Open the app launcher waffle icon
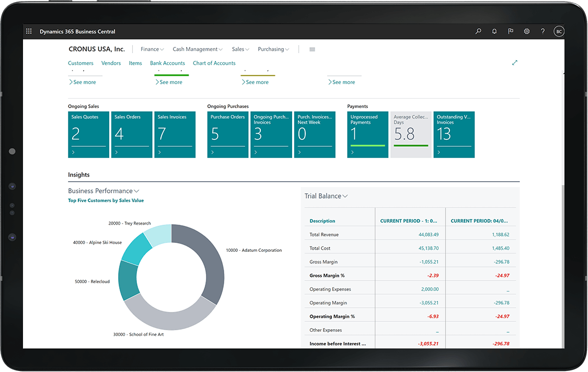This screenshot has height=372, width=588. 29,31
